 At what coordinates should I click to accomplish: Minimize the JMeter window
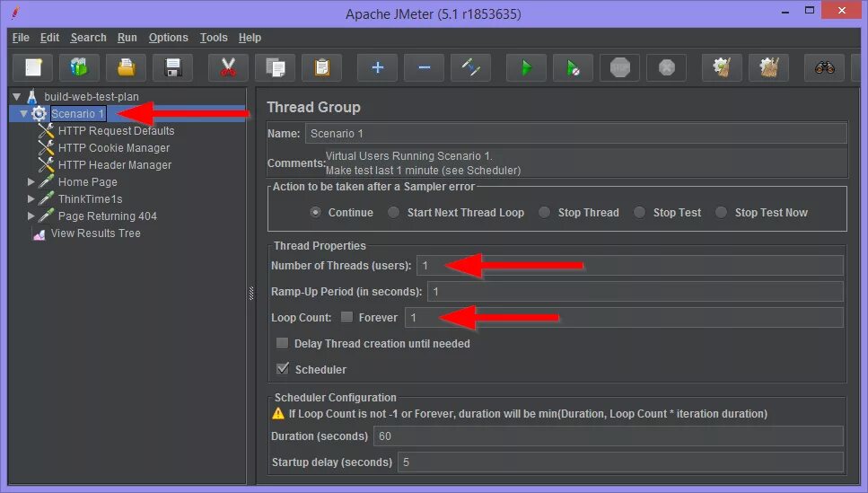[785, 11]
